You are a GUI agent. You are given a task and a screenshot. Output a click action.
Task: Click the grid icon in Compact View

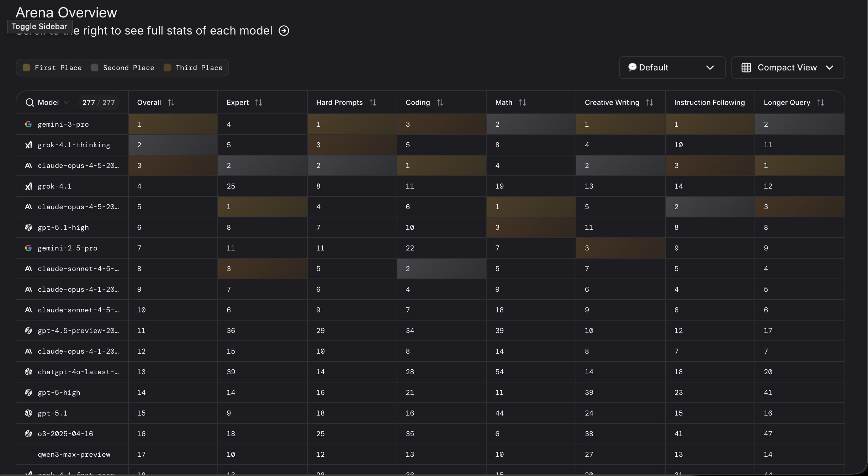click(746, 68)
